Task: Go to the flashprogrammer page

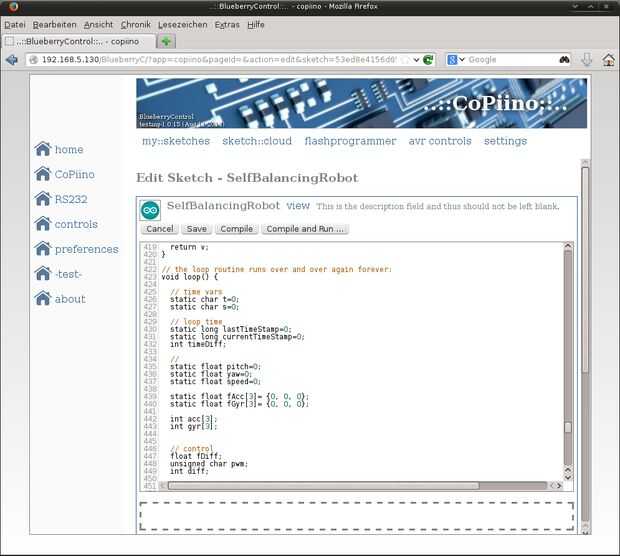Action: tap(350, 141)
